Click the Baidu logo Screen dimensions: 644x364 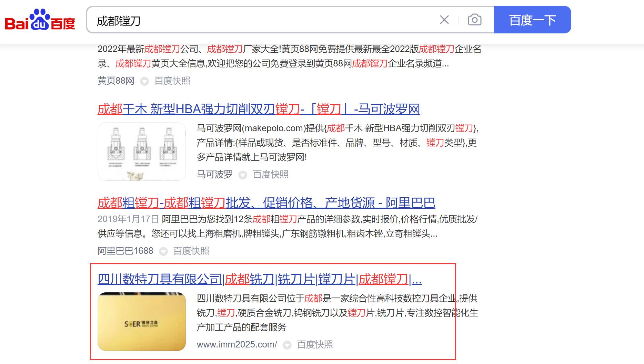(40, 20)
